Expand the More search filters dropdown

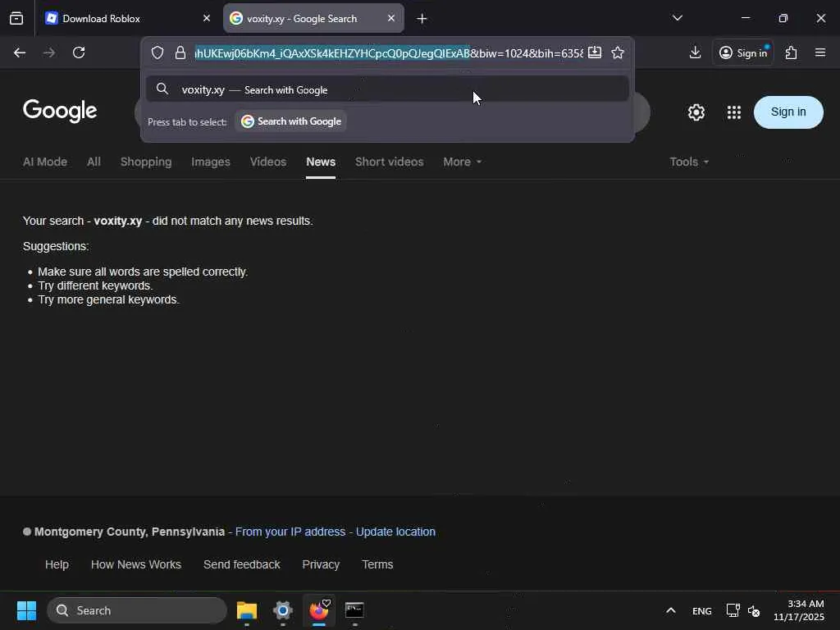462,162
